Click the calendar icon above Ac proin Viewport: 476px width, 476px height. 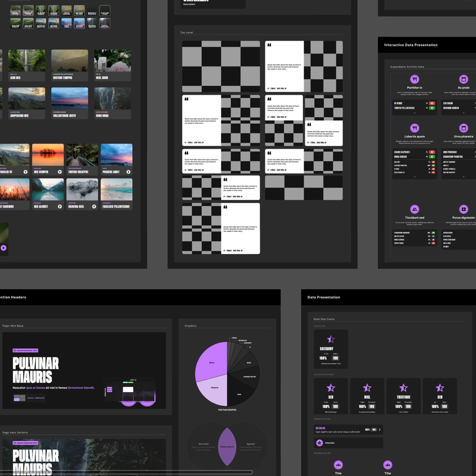[464, 79]
